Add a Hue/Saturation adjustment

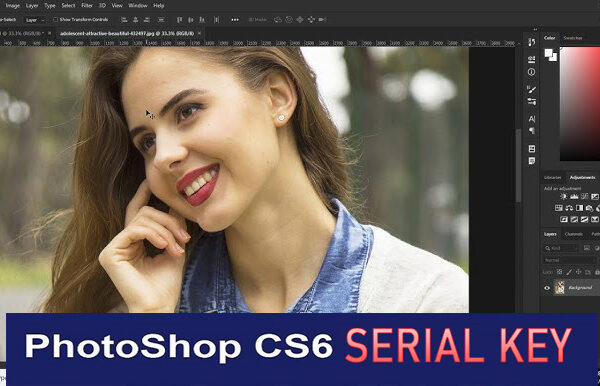[x=559, y=208]
